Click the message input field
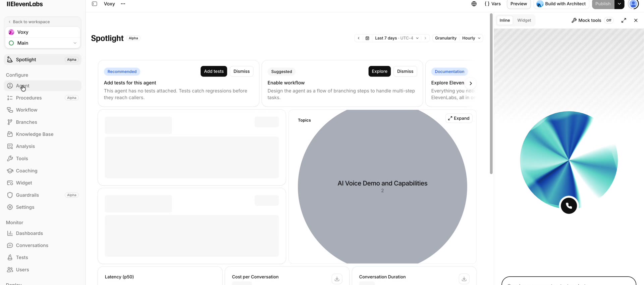 (569, 281)
